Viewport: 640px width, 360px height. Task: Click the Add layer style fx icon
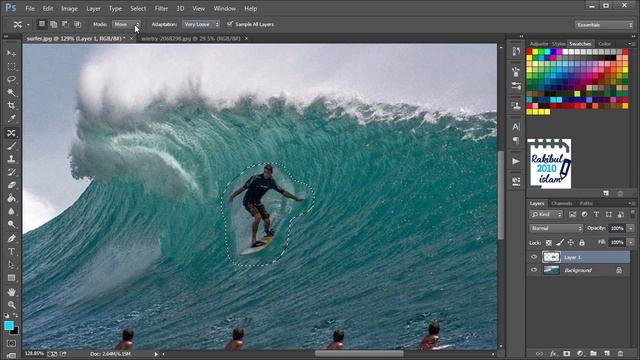coord(553,353)
